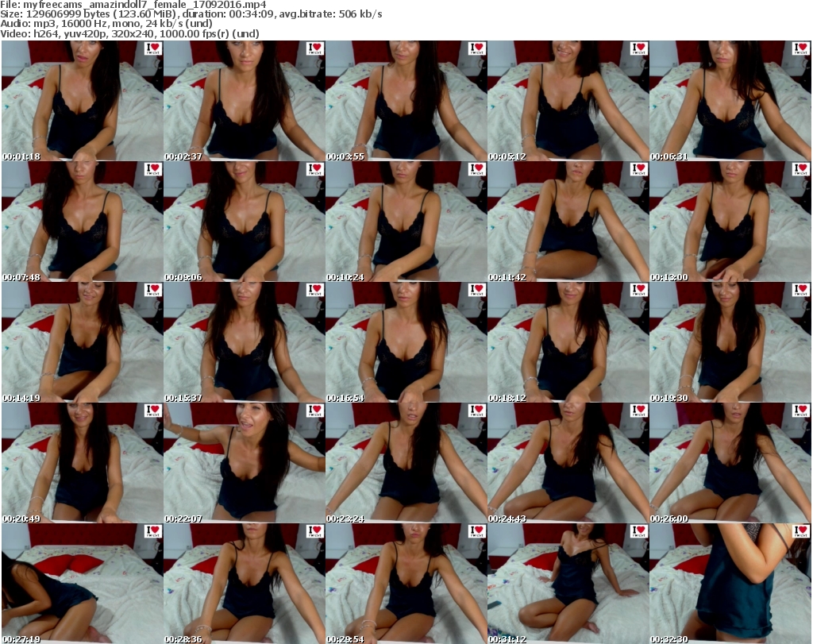
Task: Select the thumbnail timestamped 00:16:54
Action: coord(406,342)
